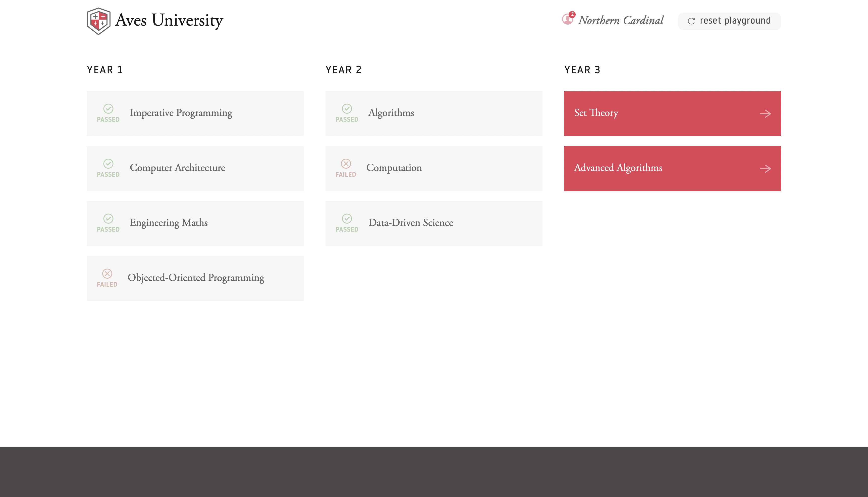Viewport: 868px width, 497px height.
Task: Click the reset playground refresh icon
Action: coord(691,21)
